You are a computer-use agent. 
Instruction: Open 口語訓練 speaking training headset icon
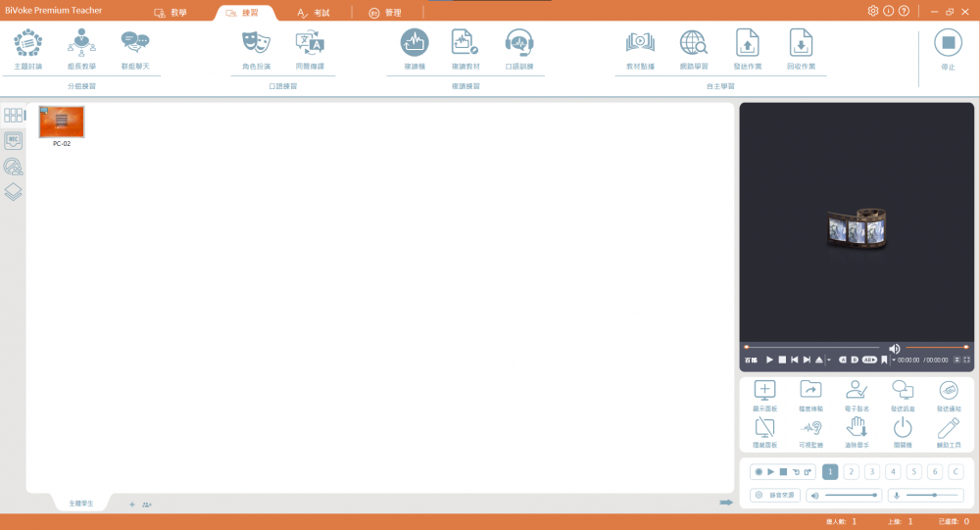click(x=518, y=42)
